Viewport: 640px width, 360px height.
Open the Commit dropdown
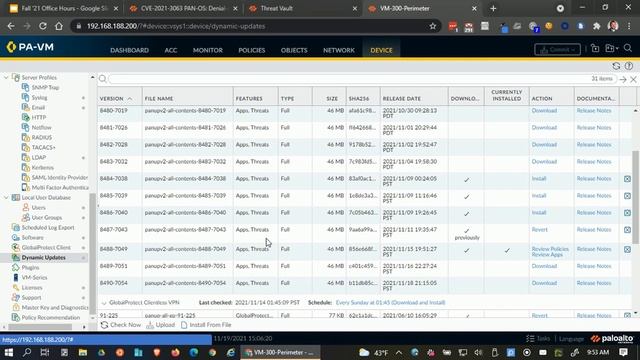(x=557, y=49)
